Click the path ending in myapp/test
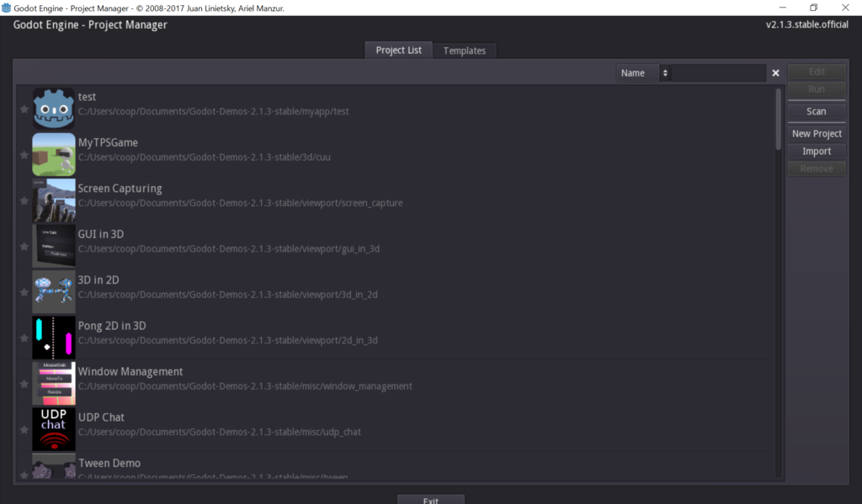This screenshot has width=862, height=504. point(213,111)
